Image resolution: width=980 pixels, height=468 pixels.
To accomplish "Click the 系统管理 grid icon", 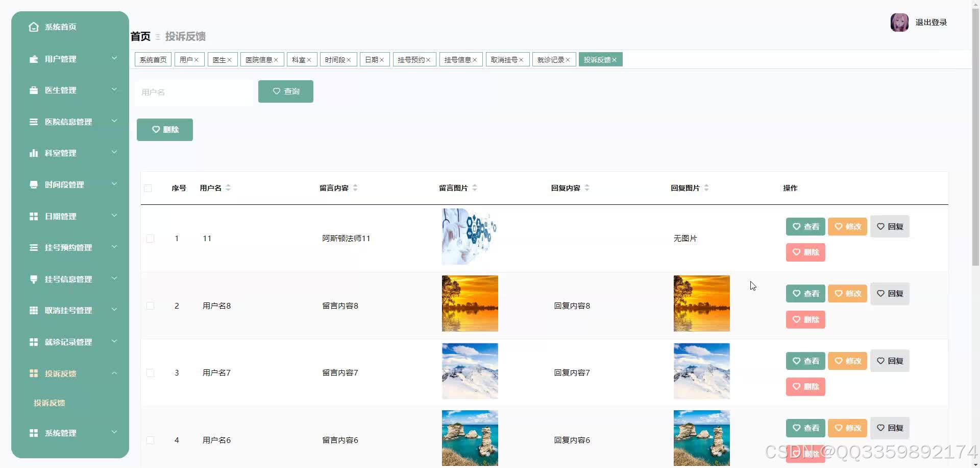I will pos(34,433).
